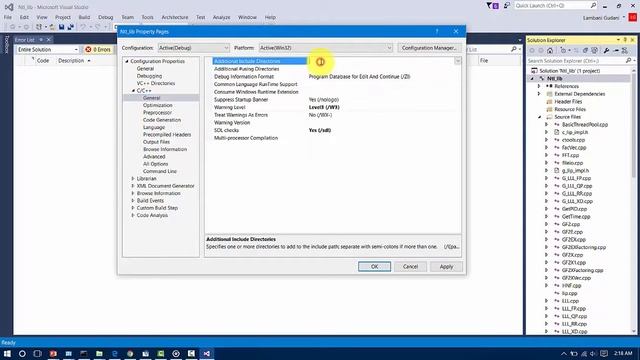Open File Explorer from the taskbar
Viewport: 640px width, 360px height.
(x=99, y=353)
